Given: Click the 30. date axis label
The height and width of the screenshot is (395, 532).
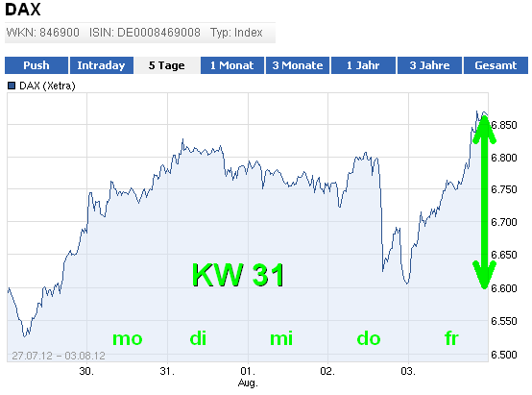Looking at the screenshot, I should (x=86, y=371).
